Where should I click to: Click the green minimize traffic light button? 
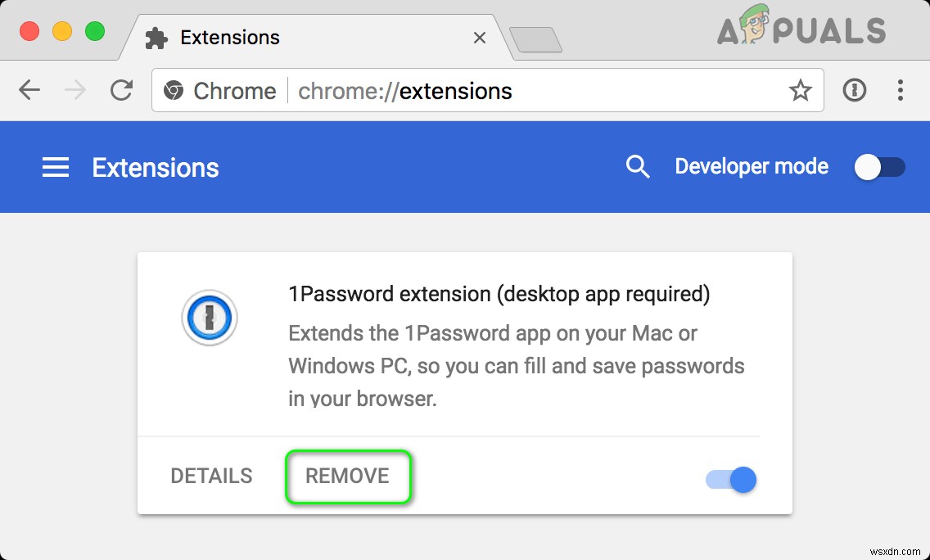point(95,30)
